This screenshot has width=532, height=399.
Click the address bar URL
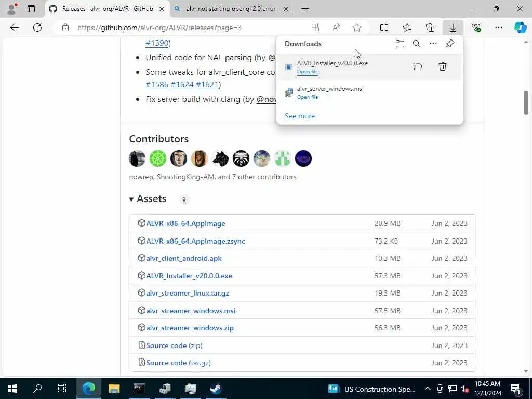(x=159, y=28)
